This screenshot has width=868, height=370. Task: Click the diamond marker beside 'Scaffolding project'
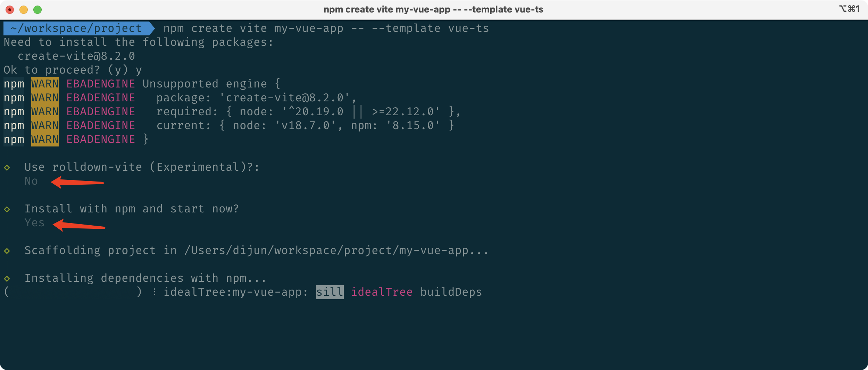coord(7,251)
